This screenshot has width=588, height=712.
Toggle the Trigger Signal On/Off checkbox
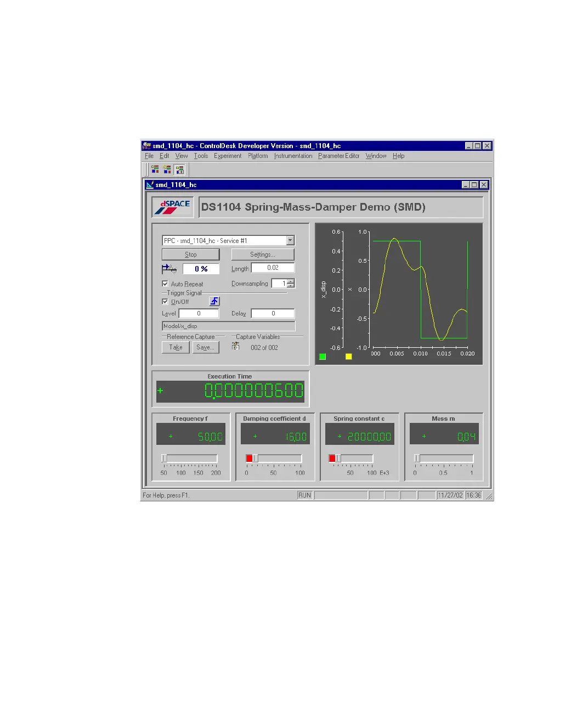click(x=165, y=301)
